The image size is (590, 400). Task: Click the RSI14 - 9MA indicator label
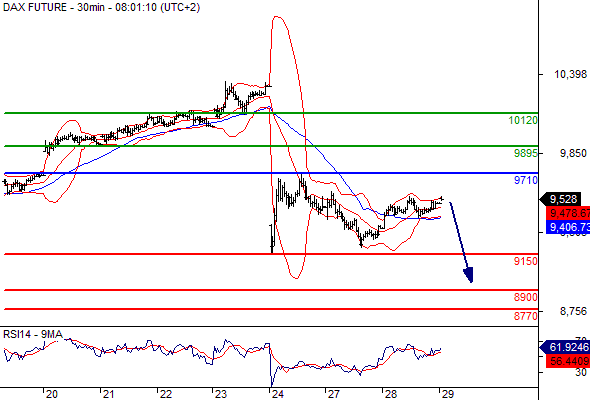point(33,334)
